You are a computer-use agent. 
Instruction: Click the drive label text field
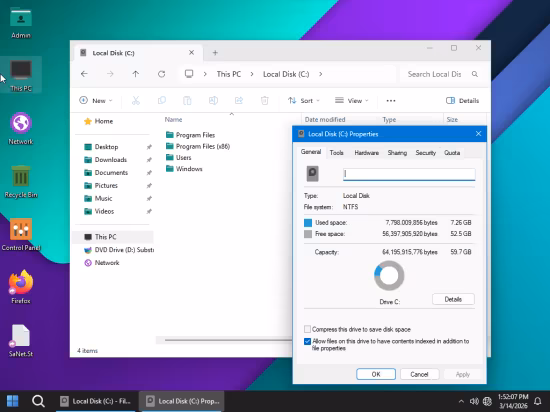[409, 174]
